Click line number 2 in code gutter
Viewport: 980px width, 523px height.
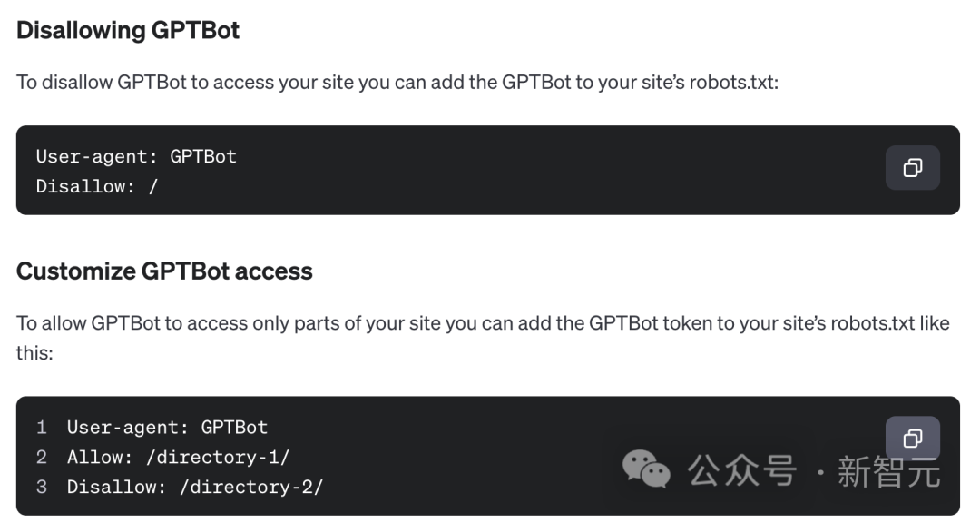(x=42, y=457)
